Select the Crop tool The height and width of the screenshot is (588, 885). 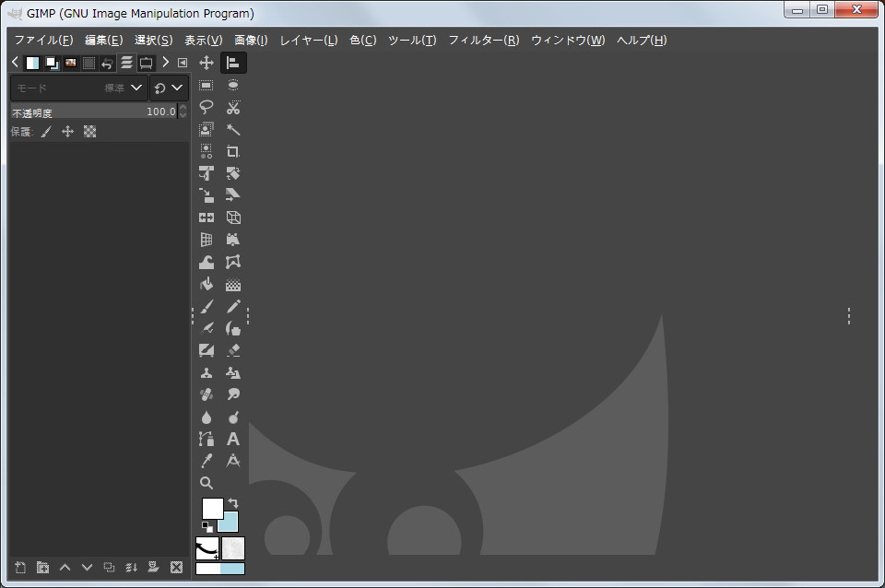coord(233,151)
